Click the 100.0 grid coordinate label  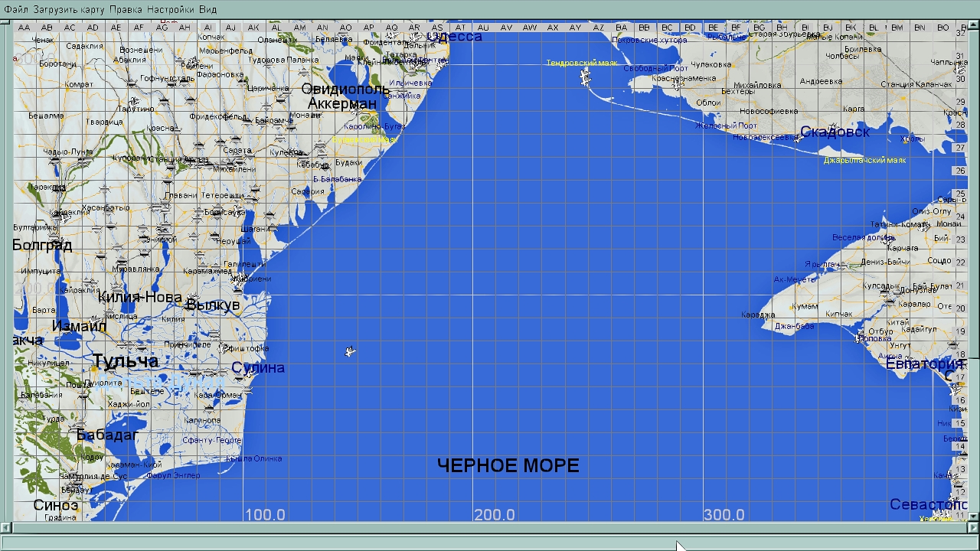click(265, 515)
